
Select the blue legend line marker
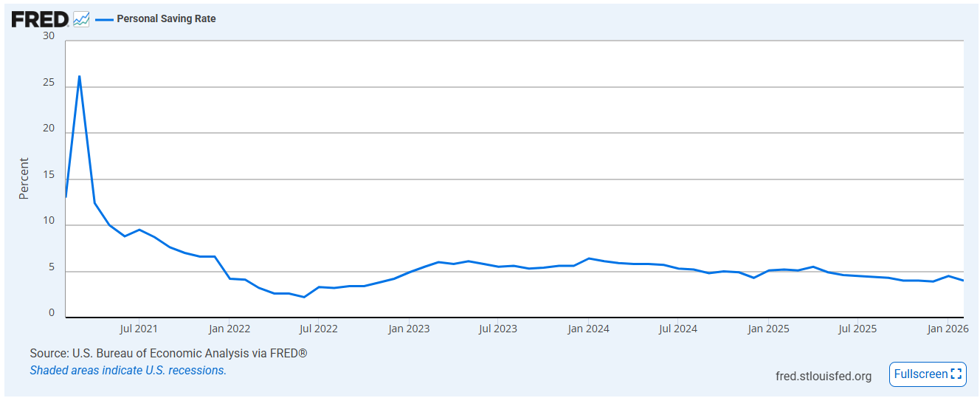coord(104,19)
